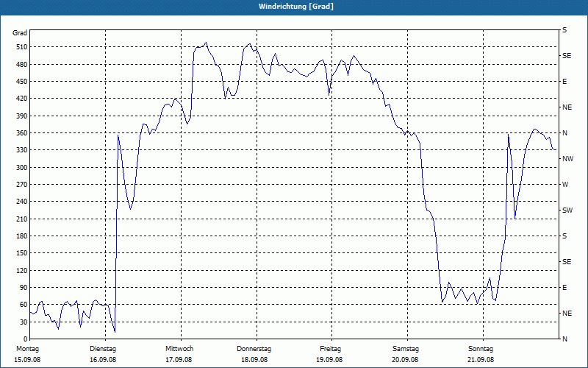Select the 360 y-axis value
This screenshot has width=588, height=368.
click(x=22, y=133)
